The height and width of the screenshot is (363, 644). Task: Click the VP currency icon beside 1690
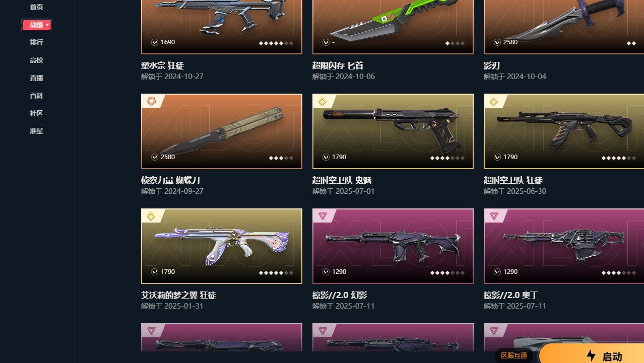click(155, 42)
